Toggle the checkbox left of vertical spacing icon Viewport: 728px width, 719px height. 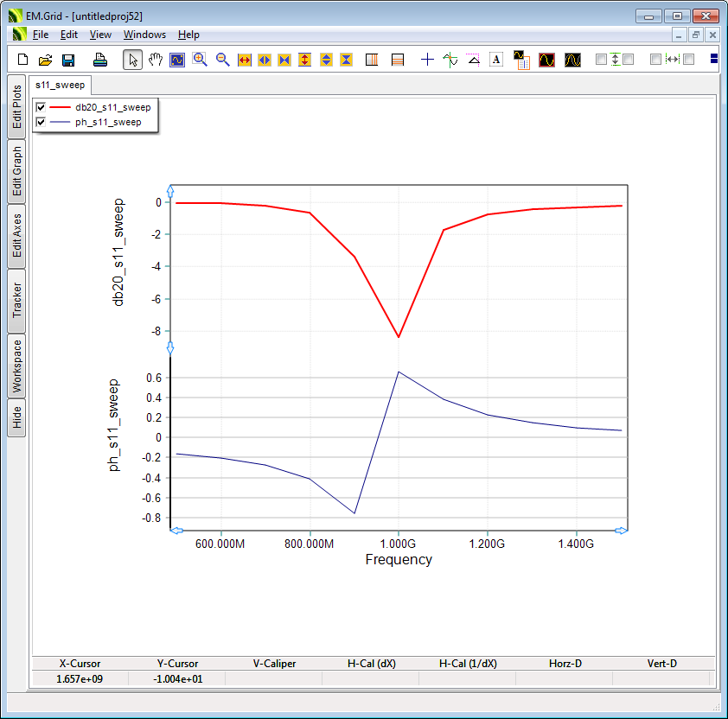pos(601,60)
